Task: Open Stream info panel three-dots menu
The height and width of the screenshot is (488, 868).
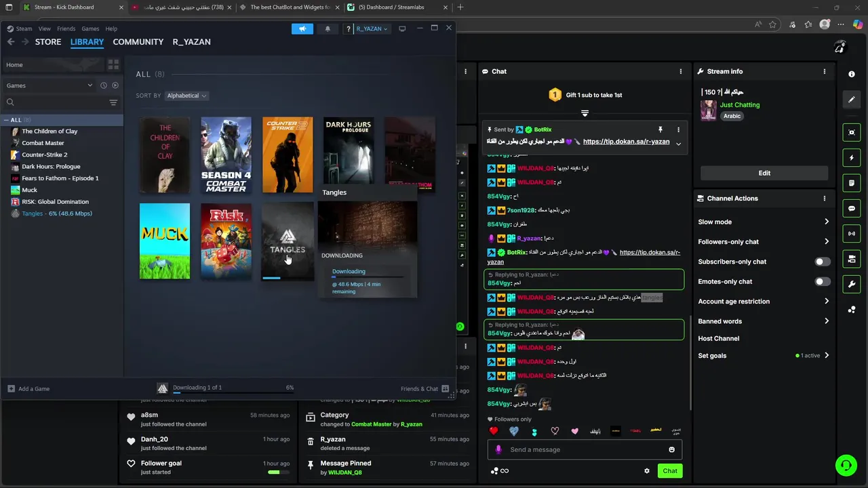Action: [824, 71]
